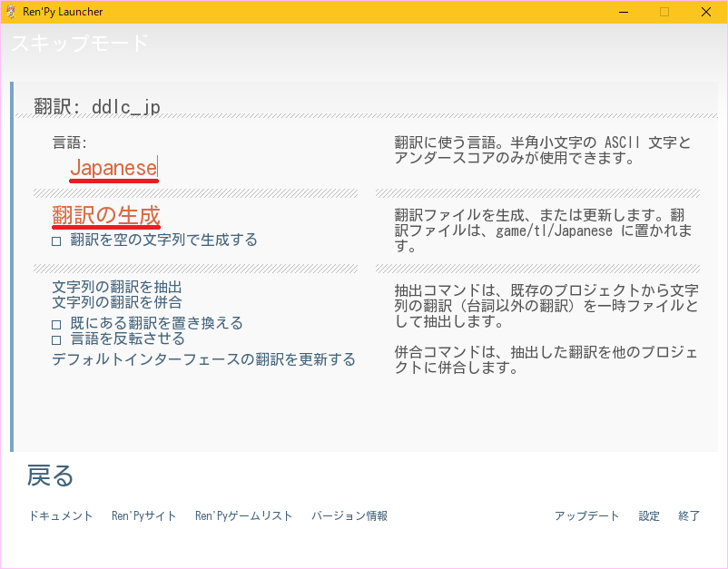
Task: Click description paragraph starting 併合コマンドは
Action: pyautogui.click(x=546, y=359)
